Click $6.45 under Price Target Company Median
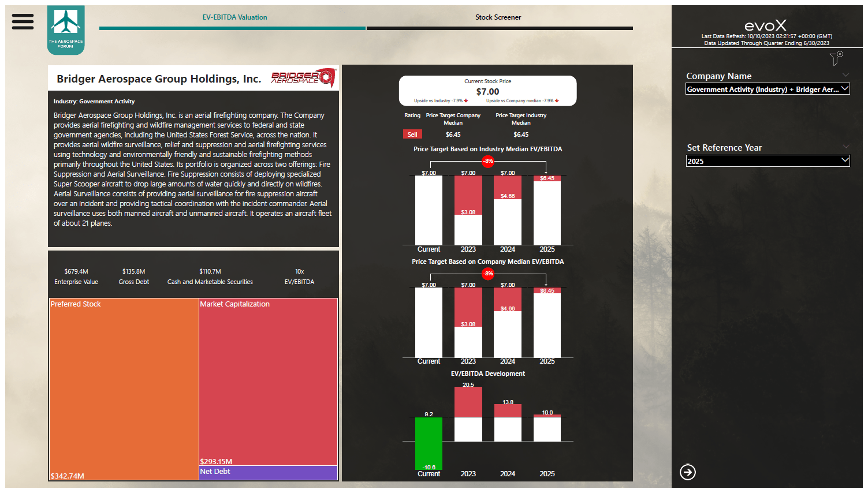Screen dimensions: 868x493 tap(453, 135)
